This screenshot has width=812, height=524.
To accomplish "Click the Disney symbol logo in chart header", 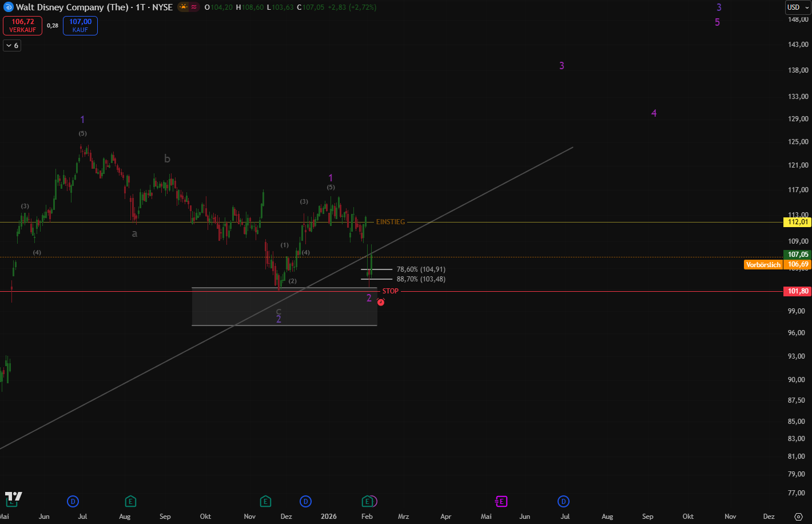I will [8, 7].
